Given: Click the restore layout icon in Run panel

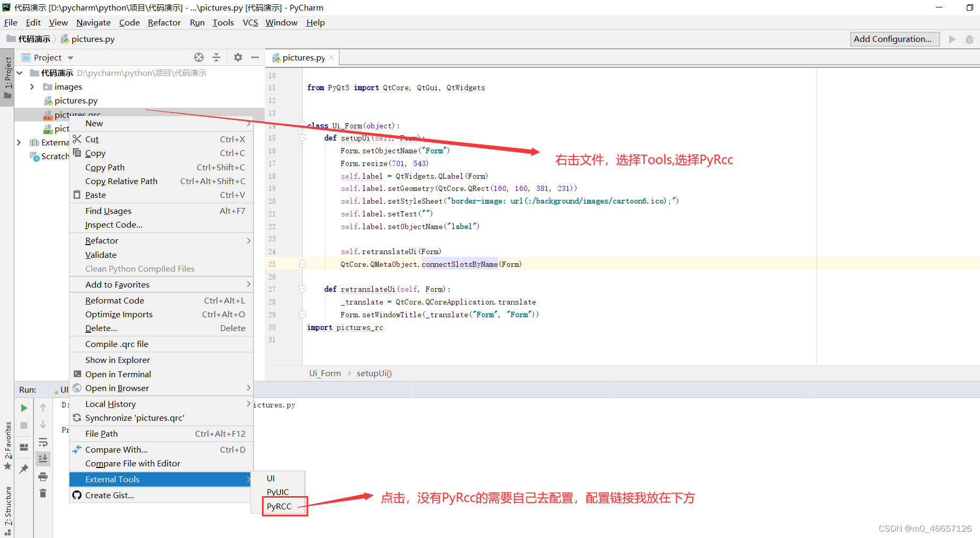Looking at the screenshot, I should 24,447.
